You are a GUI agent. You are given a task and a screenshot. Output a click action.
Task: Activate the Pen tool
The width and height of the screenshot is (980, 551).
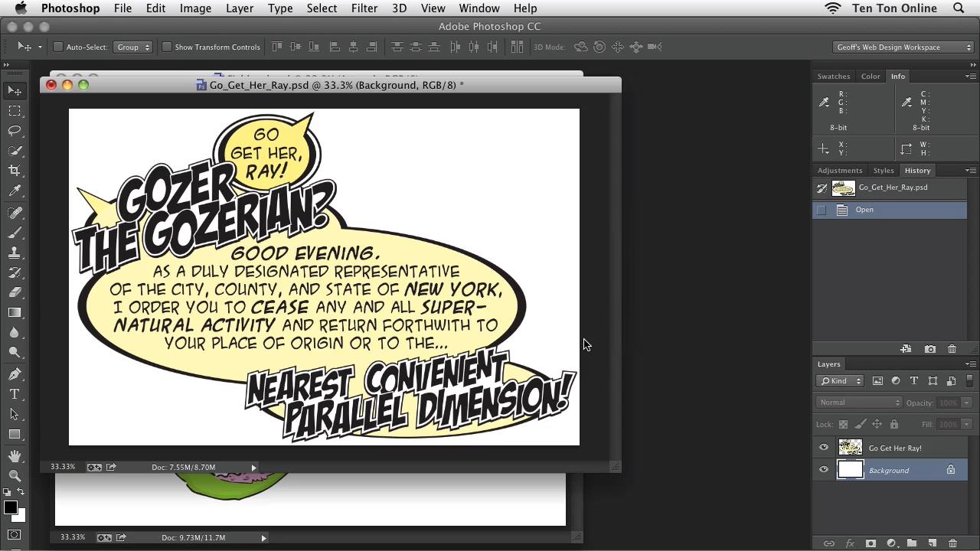click(15, 374)
